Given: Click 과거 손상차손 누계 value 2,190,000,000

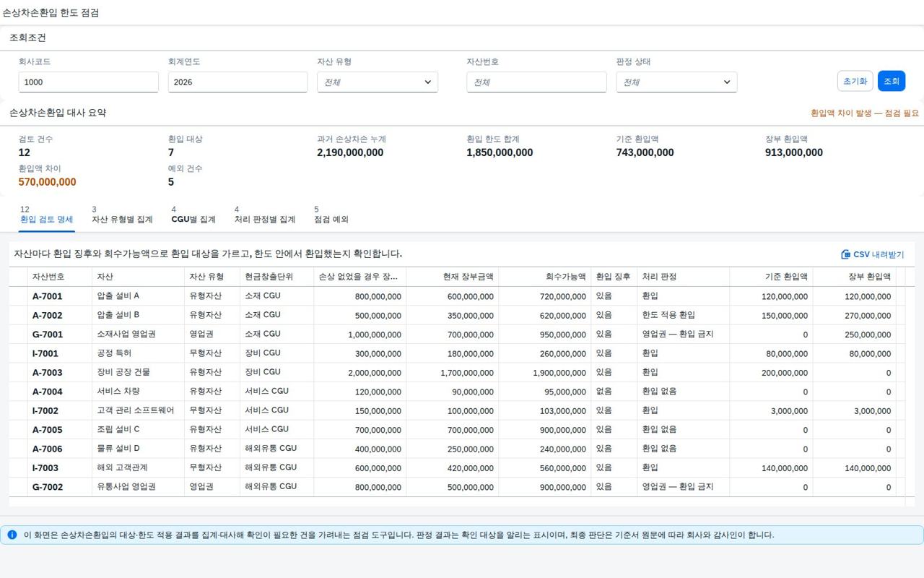Looking at the screenshot, I should [350, 152].
